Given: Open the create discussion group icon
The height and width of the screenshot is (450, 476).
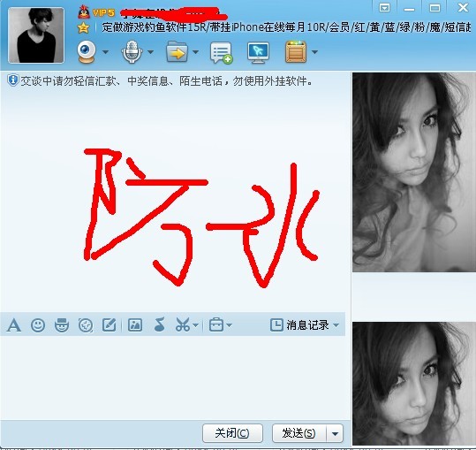Looking at the screenshot, I should pos(222,52).
